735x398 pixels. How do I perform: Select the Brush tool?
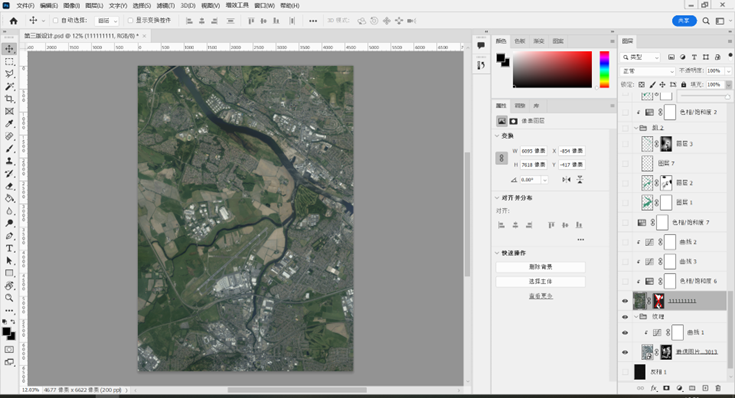coord(9,149)
